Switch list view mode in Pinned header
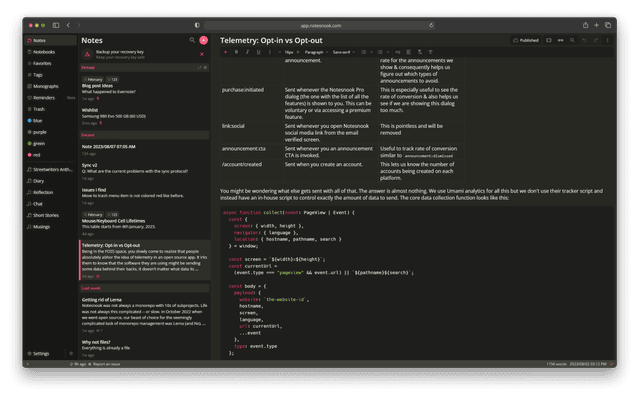640x397 pixels. coord(205,67)
